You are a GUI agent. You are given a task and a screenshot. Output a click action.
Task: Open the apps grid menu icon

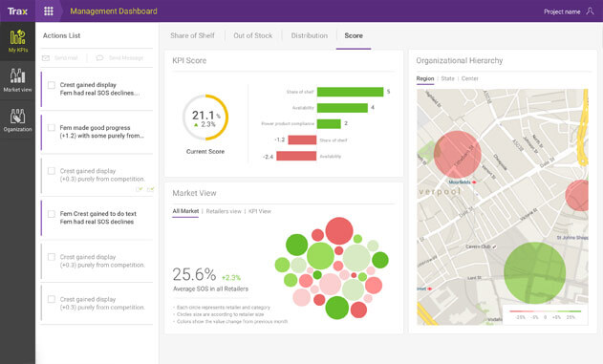(49, 11)
